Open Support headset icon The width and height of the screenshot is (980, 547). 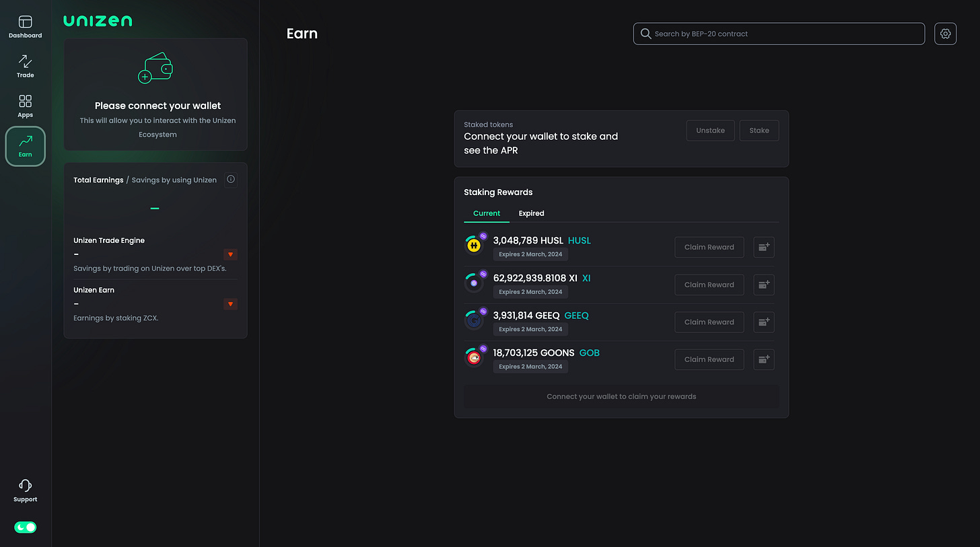[x=25, y=491]
